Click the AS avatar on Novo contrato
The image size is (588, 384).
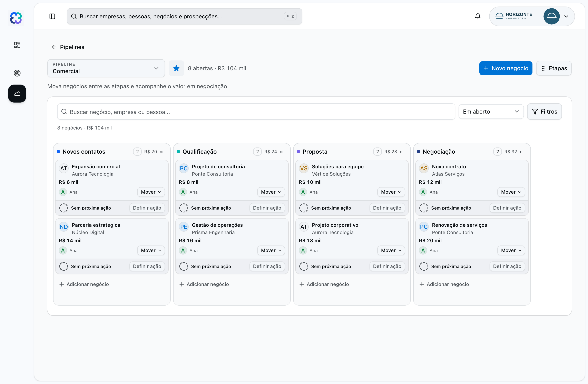424,169
